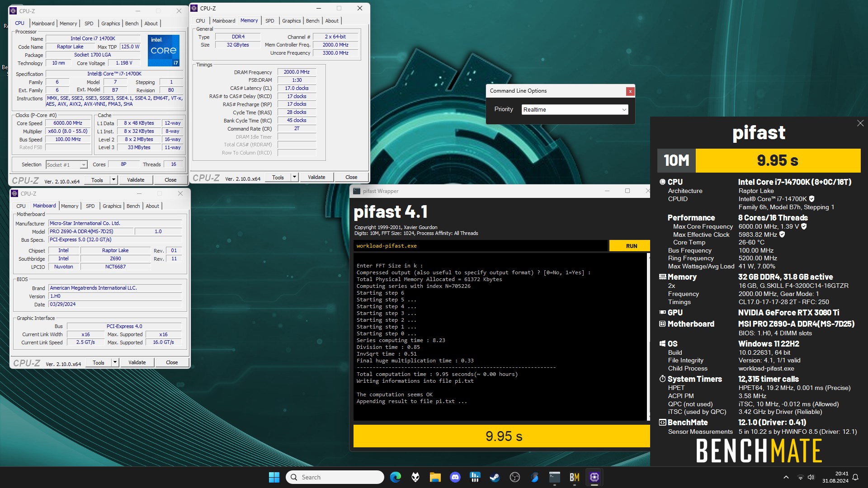
Task: Select Graphics tab in top-left CPU-Z window
Action: (110, 23)
